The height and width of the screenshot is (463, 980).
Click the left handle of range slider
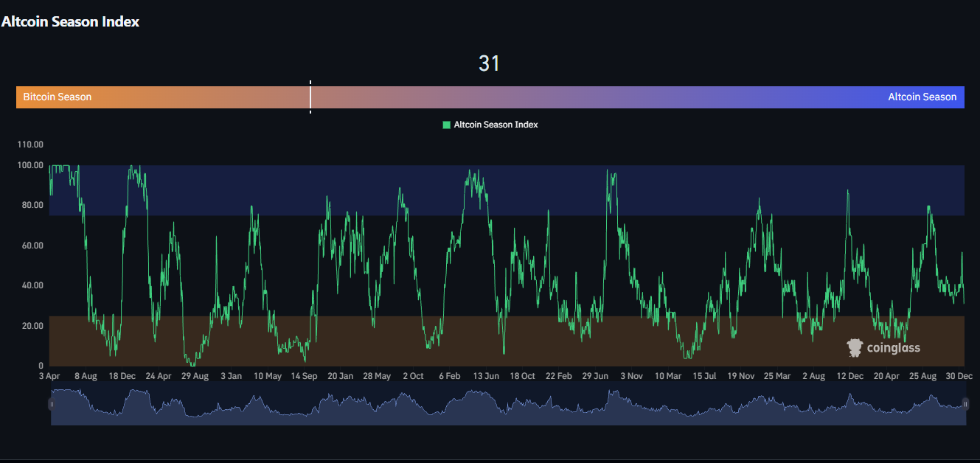pos(51,404)
